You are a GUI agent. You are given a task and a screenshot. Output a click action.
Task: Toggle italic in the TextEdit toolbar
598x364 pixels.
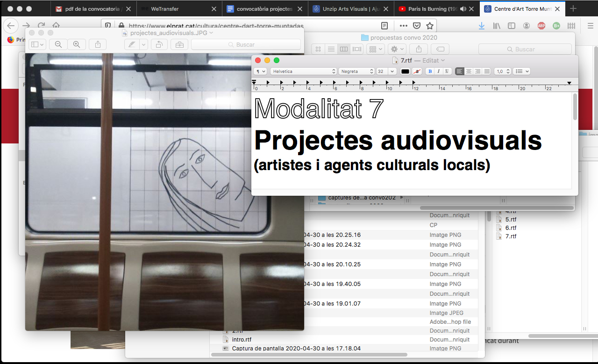pyautogui.click(x=439, y=71)
